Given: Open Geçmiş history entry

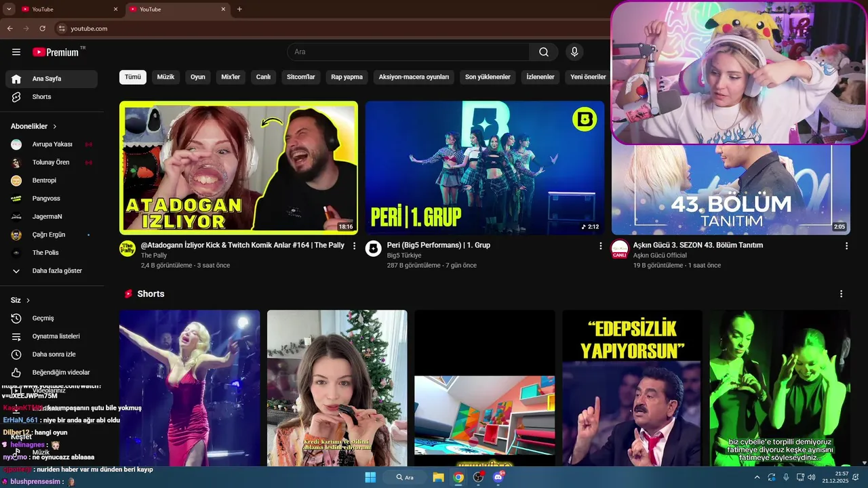Looking at the screenshot, I should [52, 318].
